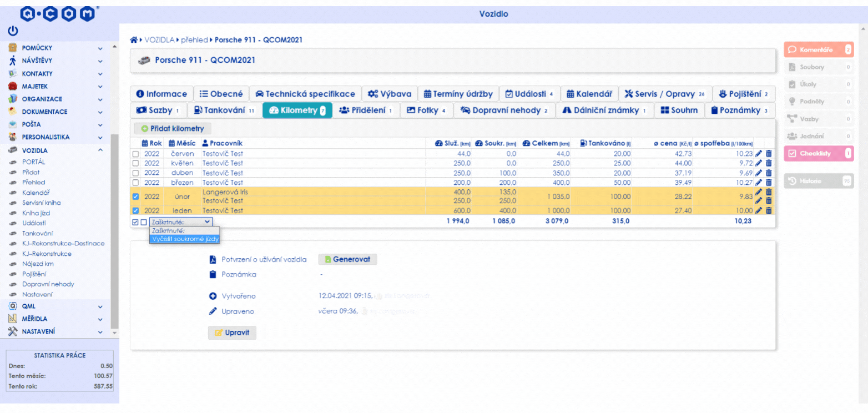Tick checkbox for březen 2022 row
Screen dimensions: 868x413
pos(136,182)
